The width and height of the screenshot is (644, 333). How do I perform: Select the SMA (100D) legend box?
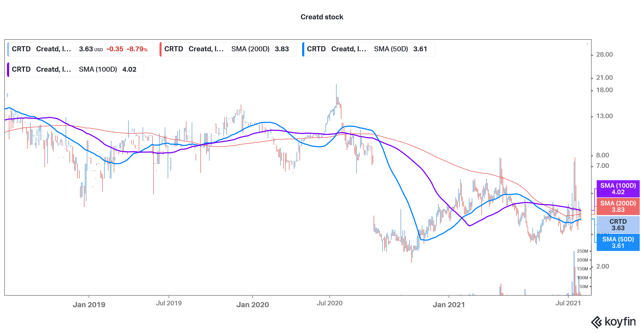click(x=75, y=70)
